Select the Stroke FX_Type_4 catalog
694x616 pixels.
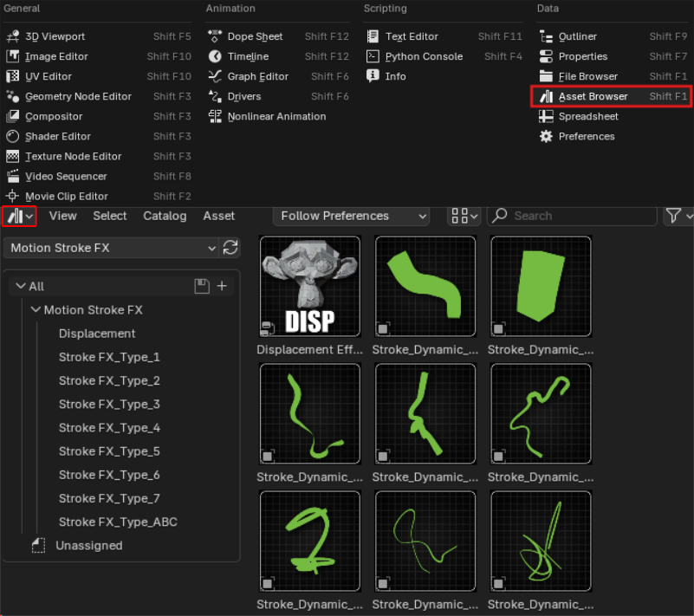(x=109, y=428)
